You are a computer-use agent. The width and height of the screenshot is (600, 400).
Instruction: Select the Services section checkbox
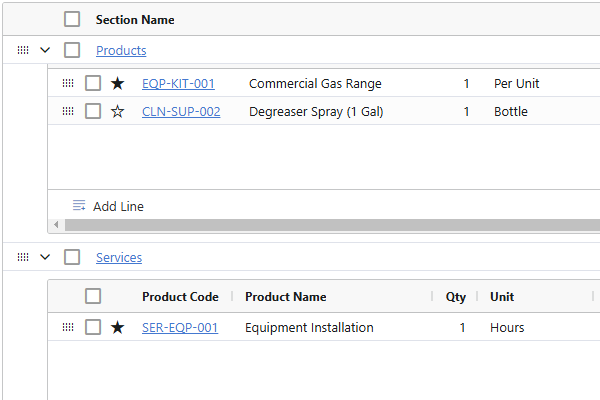pyautogui.click(x=72, y=257)
